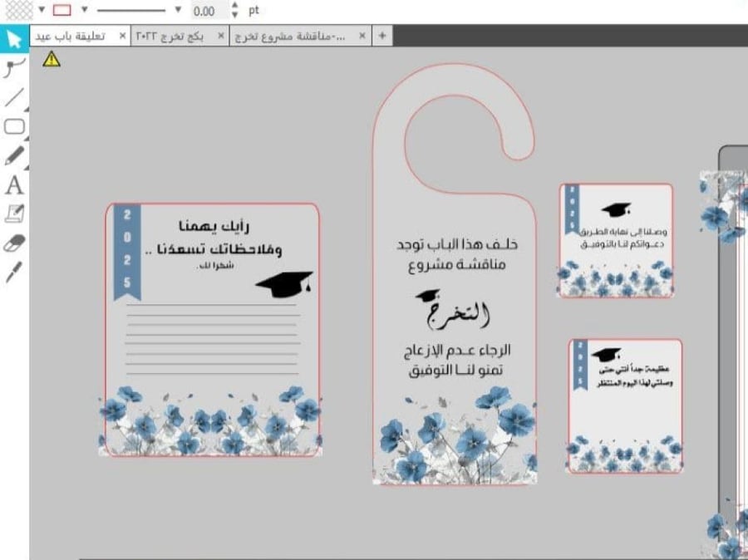This screenshot has height=560, width=748.
Task: Choose the Rounded Rectangle shape tool
Action: click(14, 127)
